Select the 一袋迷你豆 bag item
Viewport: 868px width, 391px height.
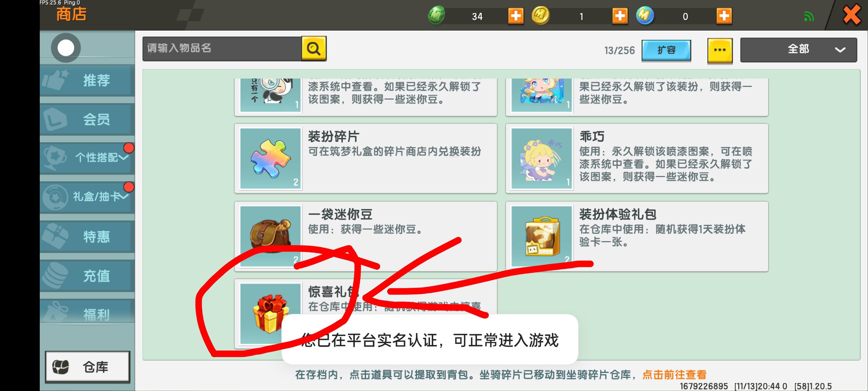pyautogui.click(x=365, y=236)
